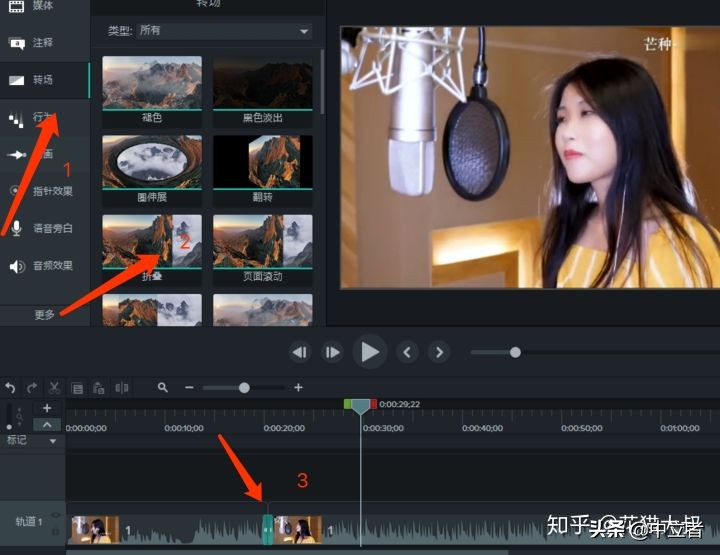Add a new track with plus button
The image size is (720, 555).
[x=47, y=408]
